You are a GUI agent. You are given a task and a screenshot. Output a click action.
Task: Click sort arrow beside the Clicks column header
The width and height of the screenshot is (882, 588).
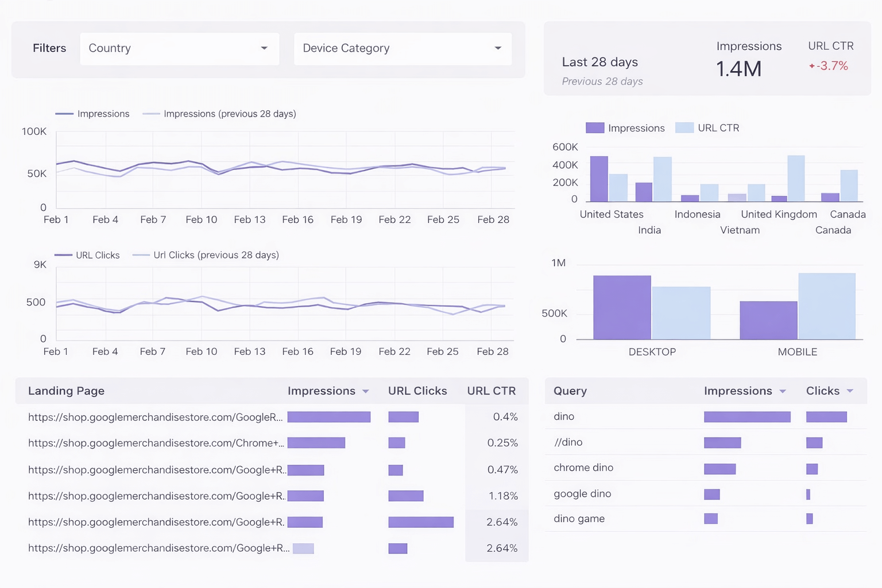click(850, 391)
